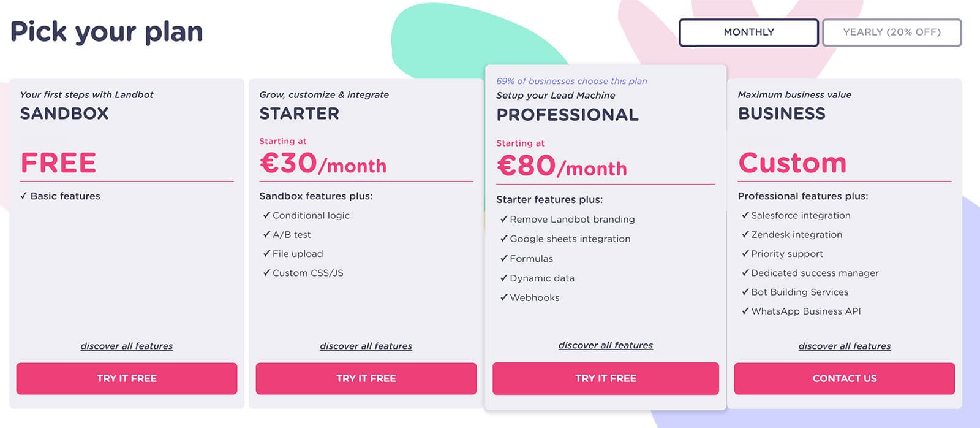980x428 pixels.
Task: Click the checkmark beside WhatsApp Business API
Action: [x=745, y=311]
